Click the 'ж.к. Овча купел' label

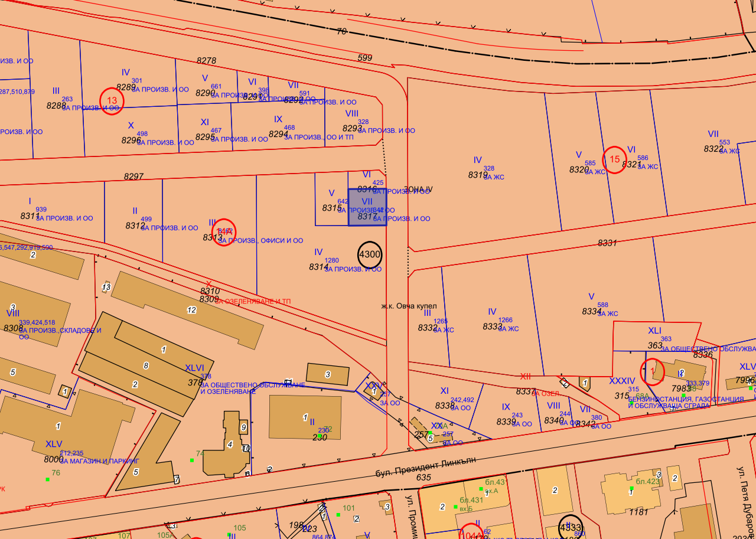tap(409, 306)
